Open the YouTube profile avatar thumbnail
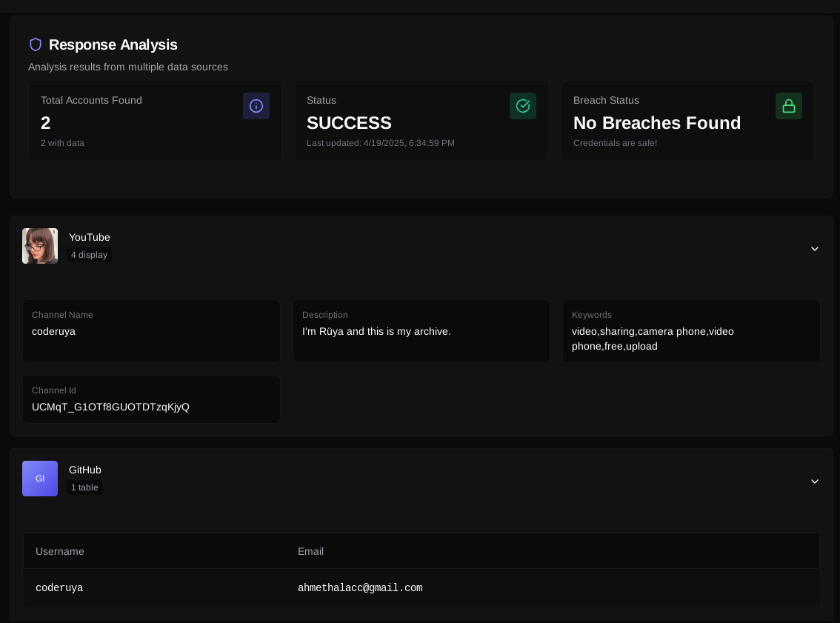Image resolution: width=840 pixels, height=623 pixels. click(40, 246)
